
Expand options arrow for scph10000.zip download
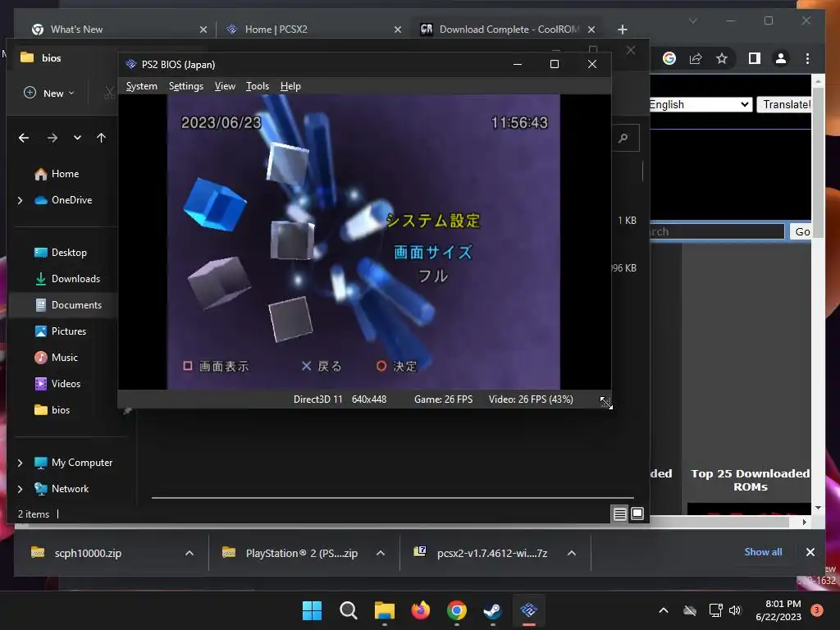pyautogui.click(x=189, y=553)
